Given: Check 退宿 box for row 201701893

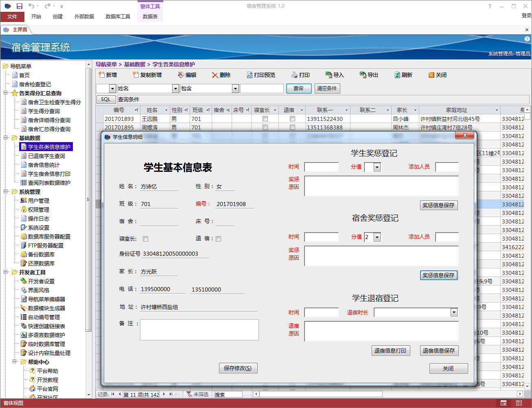Looking at the screenshot, I should (x=292, y=119).
